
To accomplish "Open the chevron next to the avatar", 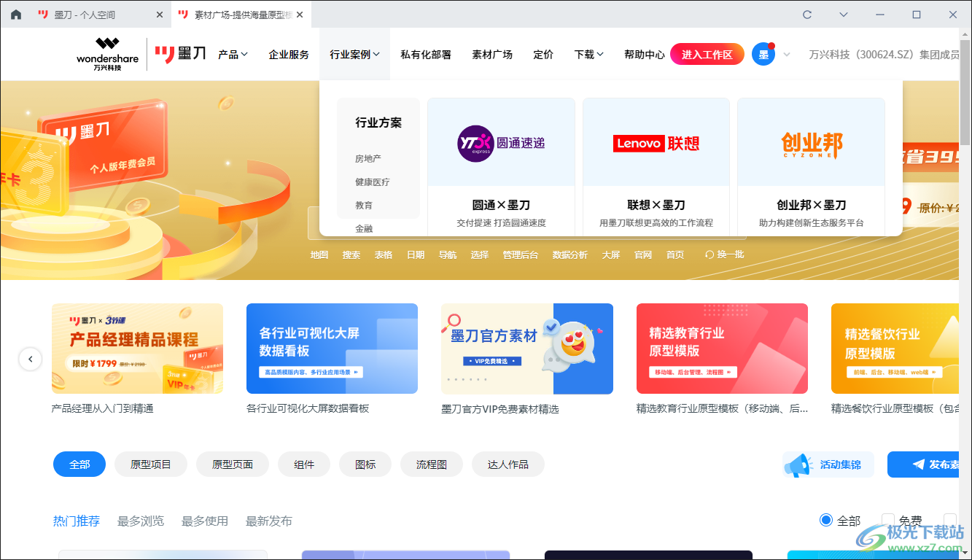I will 786,53.
